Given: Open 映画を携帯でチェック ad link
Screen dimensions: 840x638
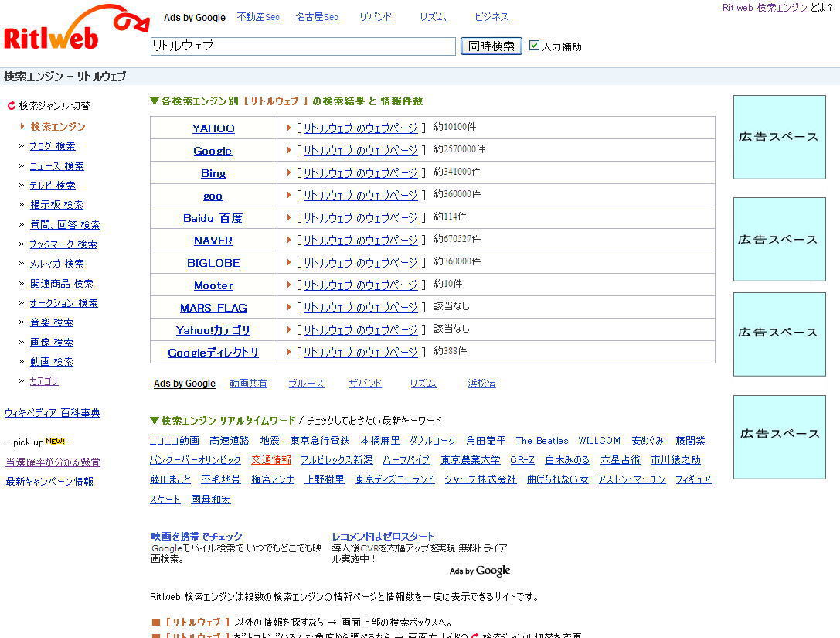Looking at the screenshot, I should pyautogui.click(x=196, y=536).
